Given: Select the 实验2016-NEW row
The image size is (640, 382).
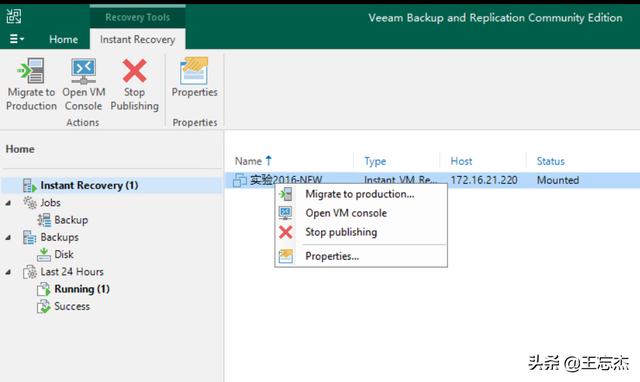Looking at the screenshot, I should coord(432,180).
